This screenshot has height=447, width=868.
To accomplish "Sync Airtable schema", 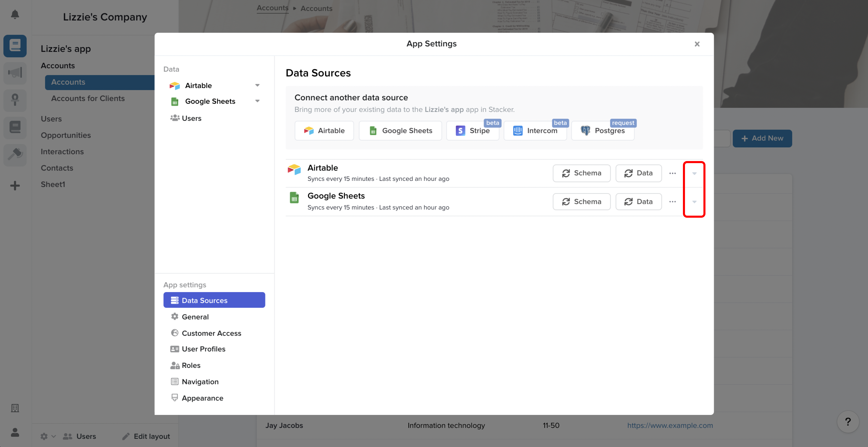I will click(582, 173).
